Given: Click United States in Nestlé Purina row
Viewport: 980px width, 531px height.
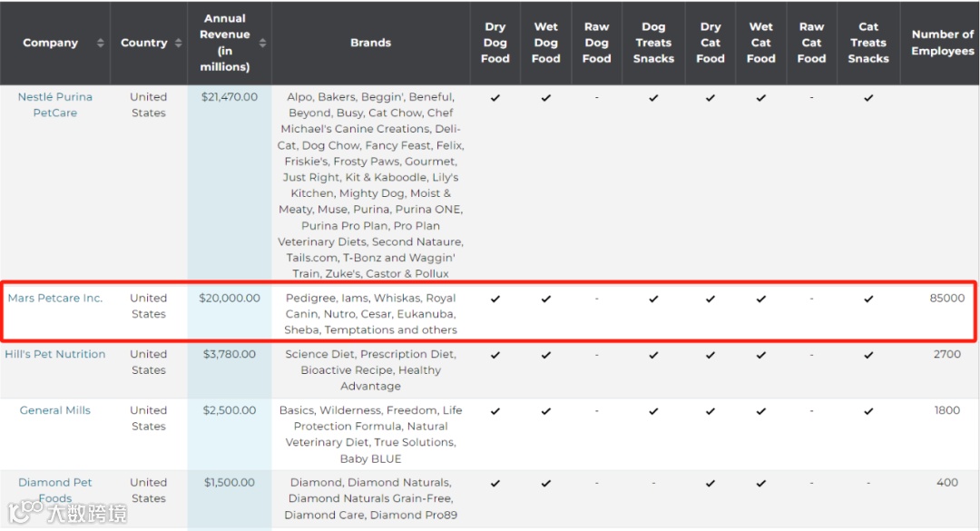Looking at the screenshot, I should coord(149,104).
